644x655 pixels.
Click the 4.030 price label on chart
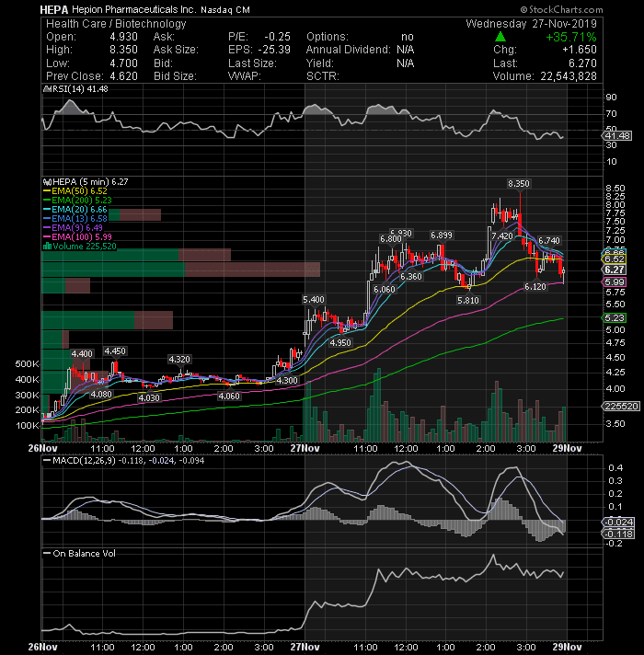click(149, 398)
